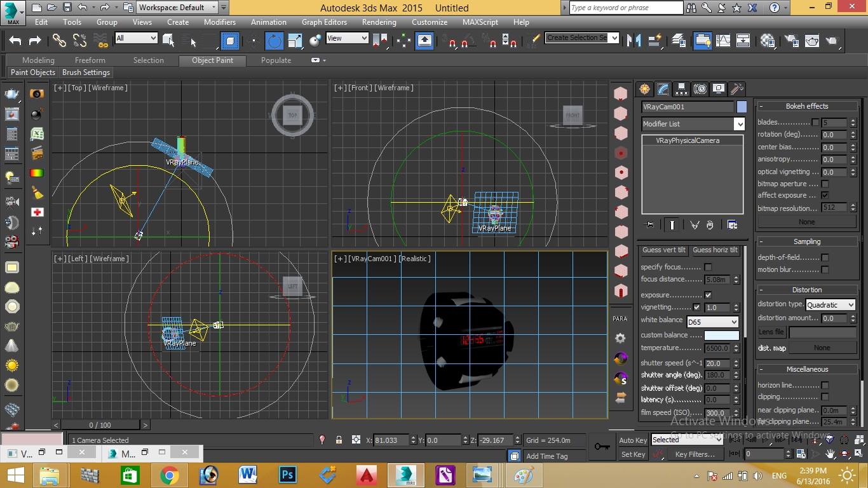Open the Modifiers menu
868x488 pixels.
click(x=220, y=22)
